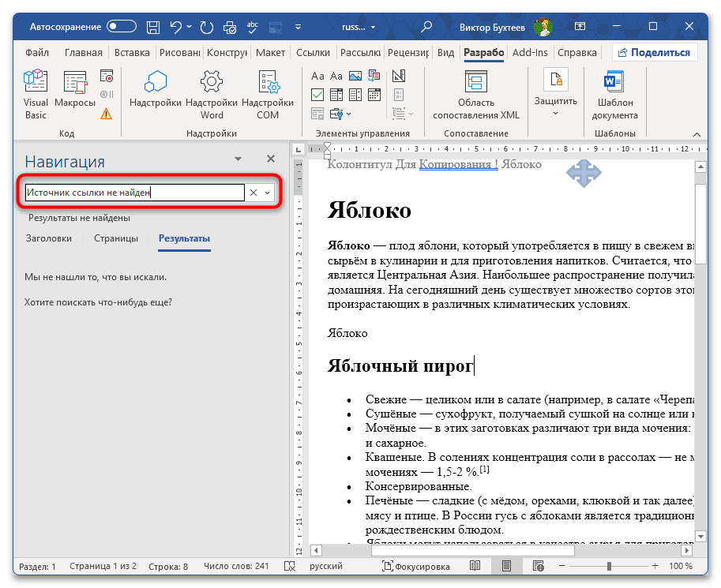Open the Document Template dialog

(x=614, y=95)
